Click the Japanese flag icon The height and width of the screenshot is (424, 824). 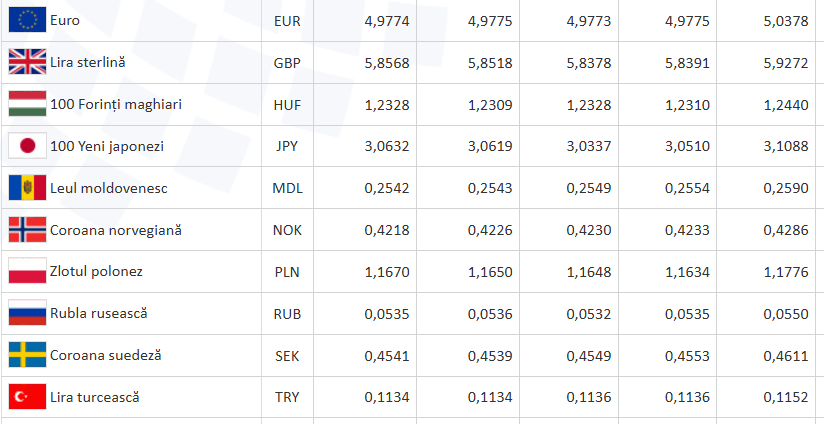click(27, 146)
